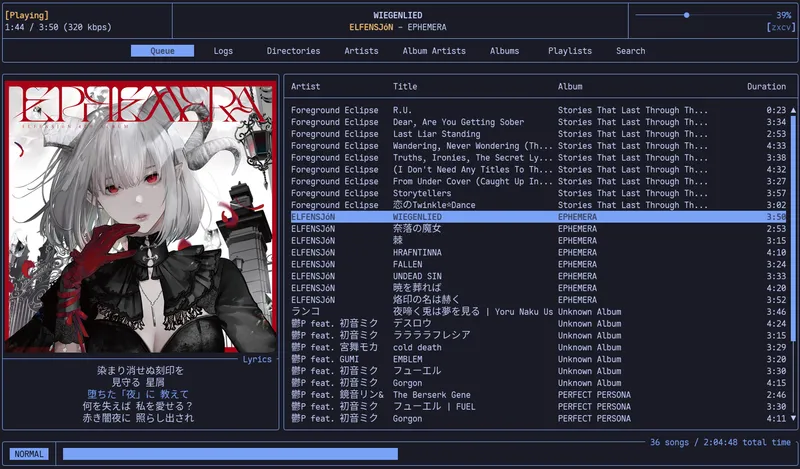This screenshot has height=469, width=800.
Task: Click the scrollbar down arrow in queue
Action: point(794,420)
